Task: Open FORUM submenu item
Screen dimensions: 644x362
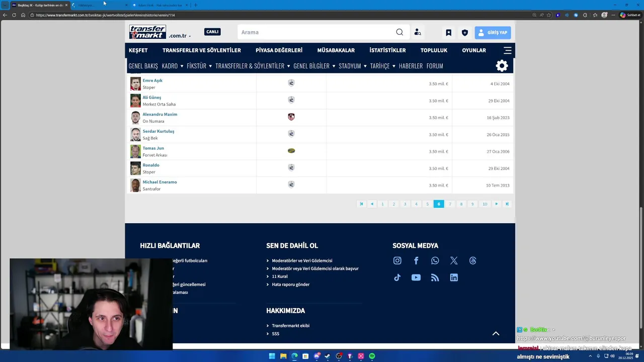Action: click(x=435, y=66)
